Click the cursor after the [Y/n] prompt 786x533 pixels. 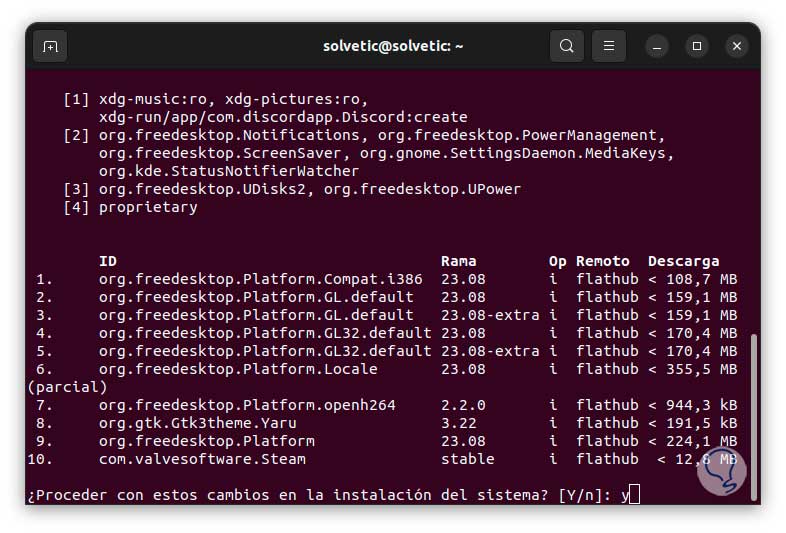(x=634, y=494)
